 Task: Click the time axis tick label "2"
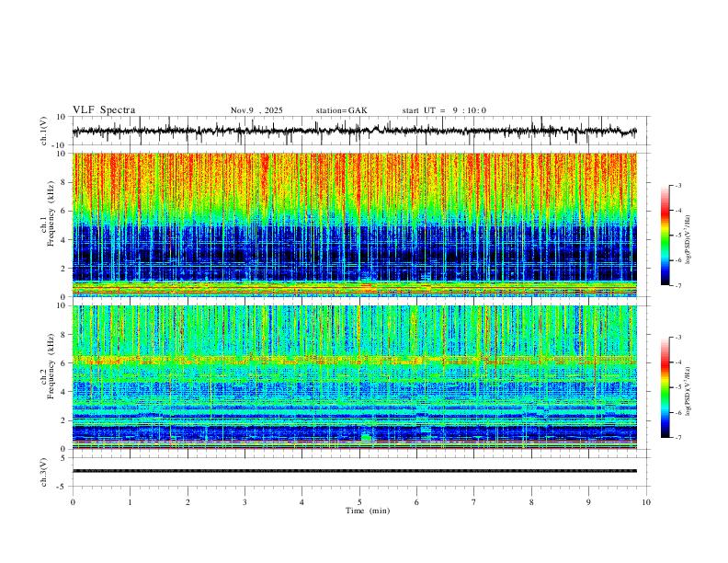188,502
